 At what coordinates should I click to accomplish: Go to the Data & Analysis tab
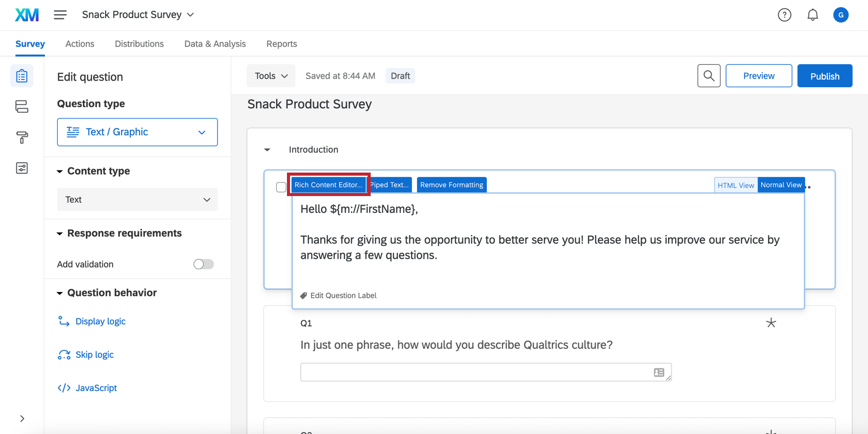[x=215, y=44]
